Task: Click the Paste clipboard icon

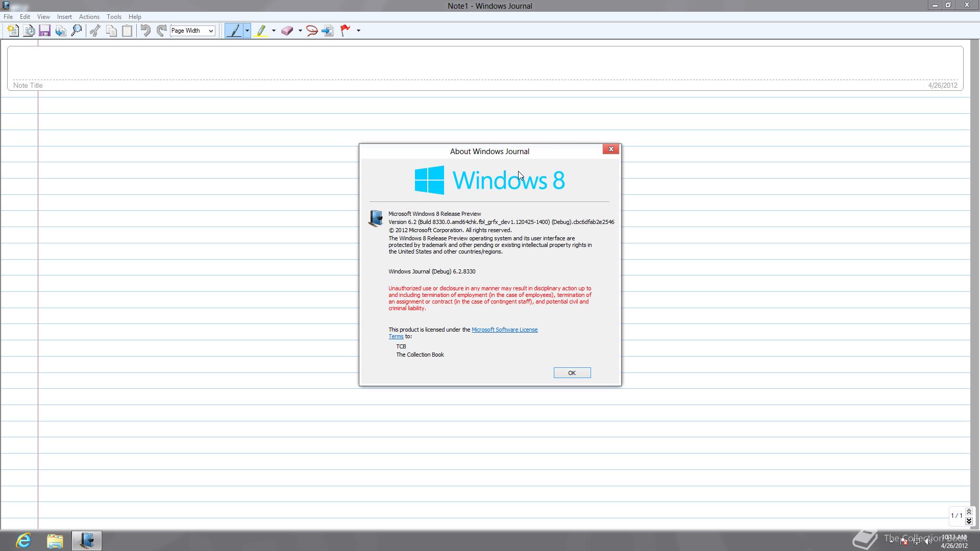Action: click(x=127, y=31)
